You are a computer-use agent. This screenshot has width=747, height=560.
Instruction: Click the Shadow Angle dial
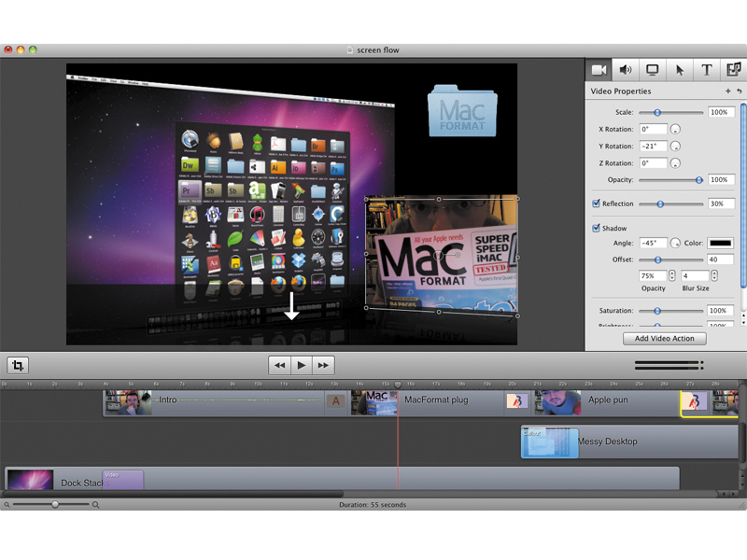click(675, 243)
